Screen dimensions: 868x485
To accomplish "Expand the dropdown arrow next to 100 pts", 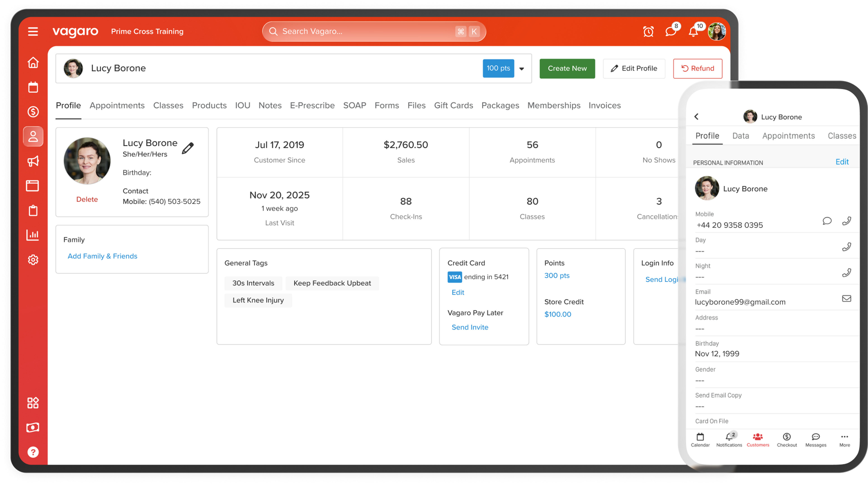I will 522,69.
